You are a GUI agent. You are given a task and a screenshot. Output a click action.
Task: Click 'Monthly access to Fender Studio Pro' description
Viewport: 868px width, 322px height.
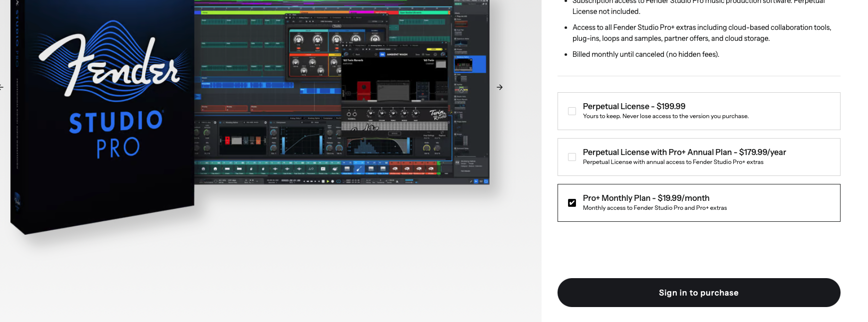pyautogui.click(x=655, y=208)
